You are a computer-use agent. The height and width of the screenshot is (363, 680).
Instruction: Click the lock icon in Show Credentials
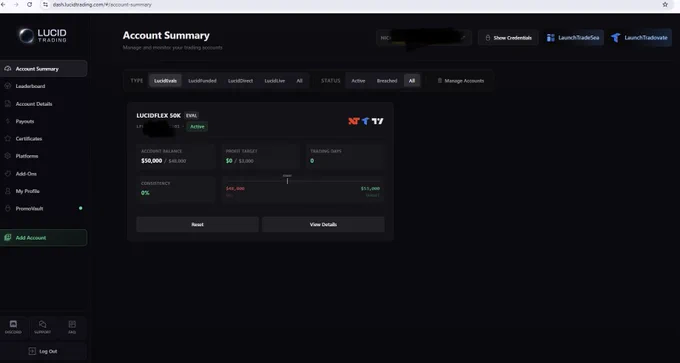(x=487, y=38)
